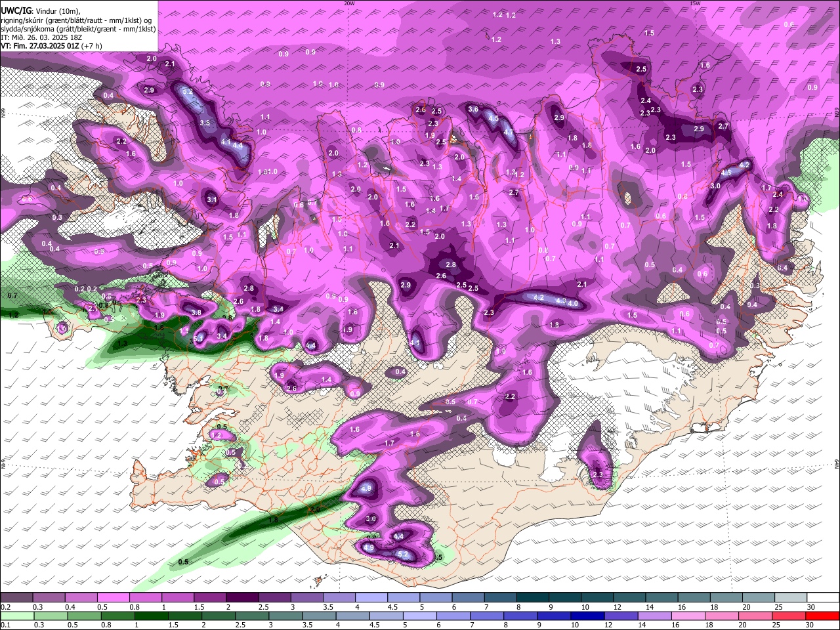Click the '4.9' snowfall value near the south coast
The height and width of the screenshot is (630, 840).
[x=369, y=547]
